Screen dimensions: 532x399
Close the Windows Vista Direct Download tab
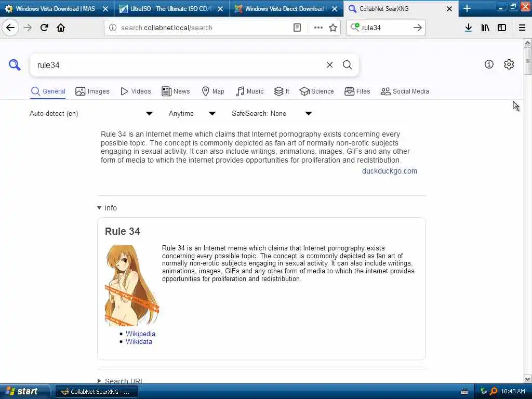[335, 9]
